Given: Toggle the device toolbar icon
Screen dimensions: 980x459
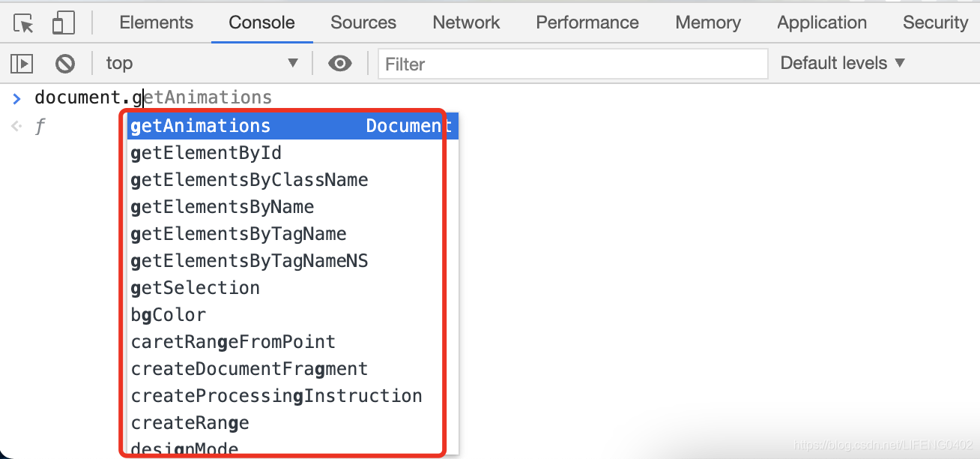Looking at the screenshot, I should (63, 23).
